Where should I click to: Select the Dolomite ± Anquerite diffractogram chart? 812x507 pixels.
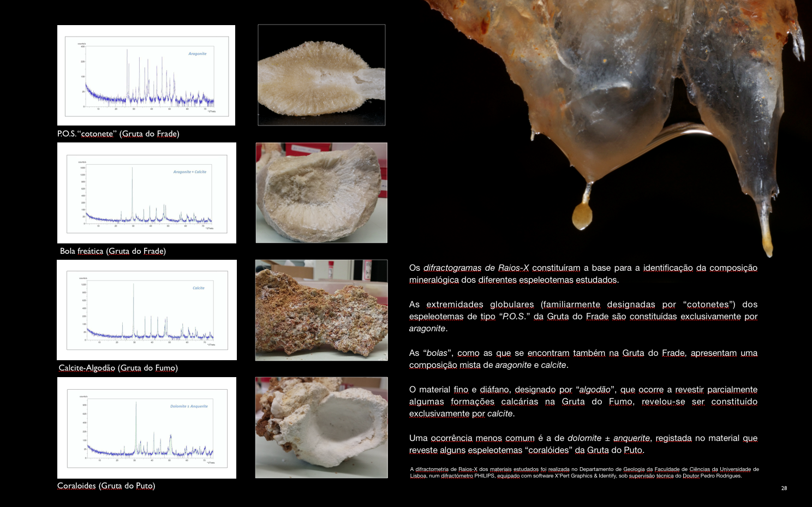tap(147, 427)
